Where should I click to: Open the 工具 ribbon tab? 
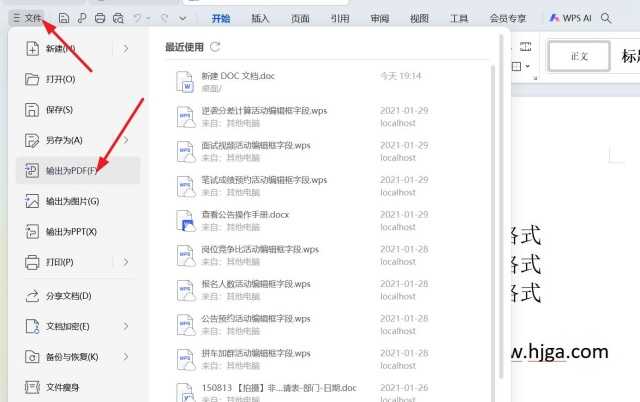coord(459,18)
